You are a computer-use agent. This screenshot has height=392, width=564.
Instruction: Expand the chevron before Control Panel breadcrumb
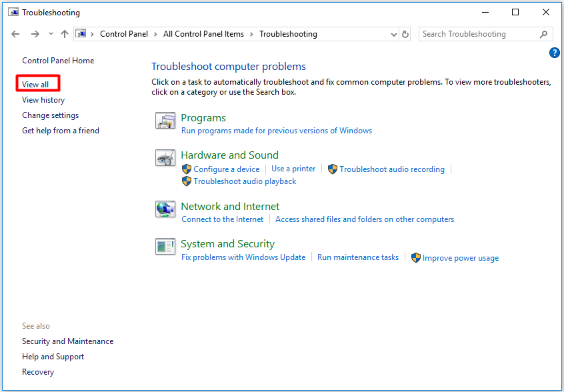click(93, 35)
